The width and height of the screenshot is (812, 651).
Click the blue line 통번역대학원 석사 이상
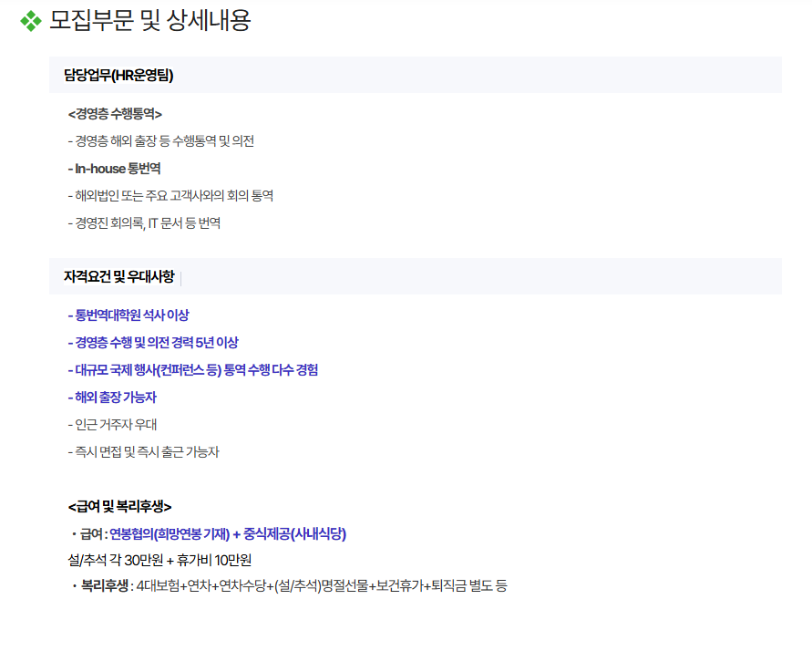tap(128, 315)
